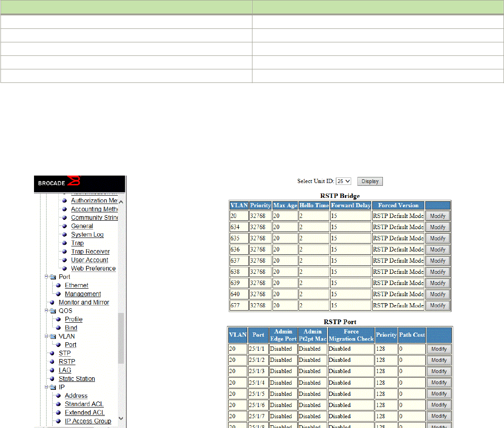Screen dimensions: 504x428
Task: Modify RSTP Port entry for port 25/1/1
Action: click(x=439, y=349)
